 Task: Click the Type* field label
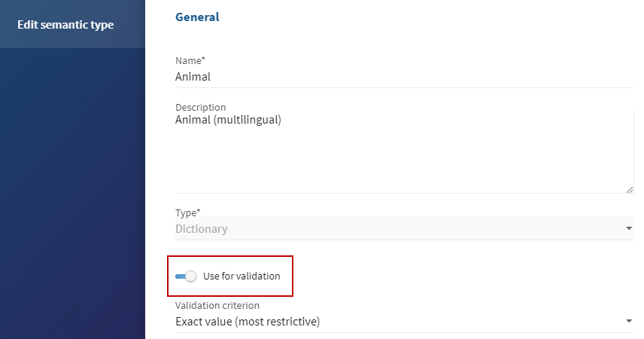click(188, 212)
